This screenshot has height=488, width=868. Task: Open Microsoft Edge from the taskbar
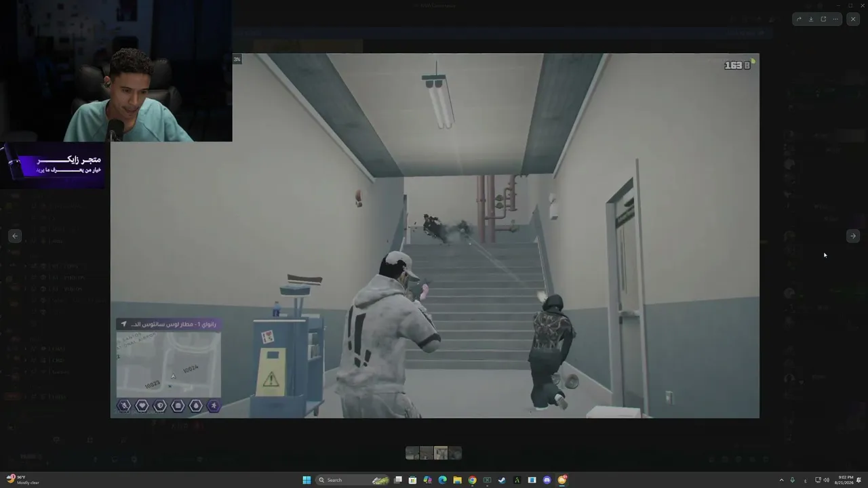442,480
